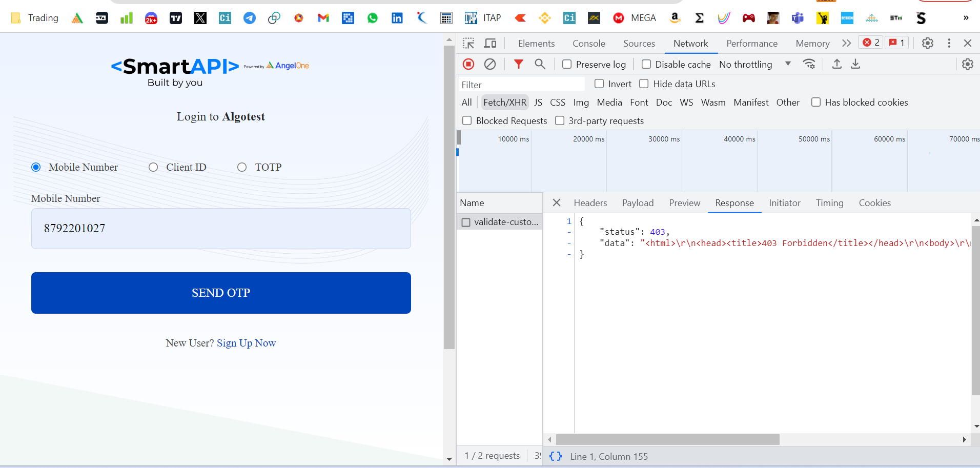
Task: Export HAR file with download arrow
Action: 855,64
